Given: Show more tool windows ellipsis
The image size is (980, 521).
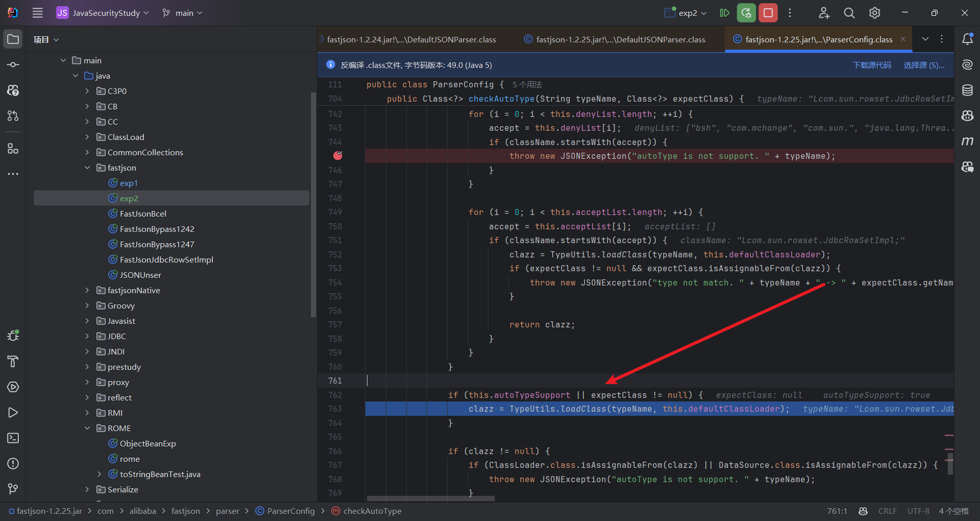Looking at the screenshot, I should coord(13,174).
